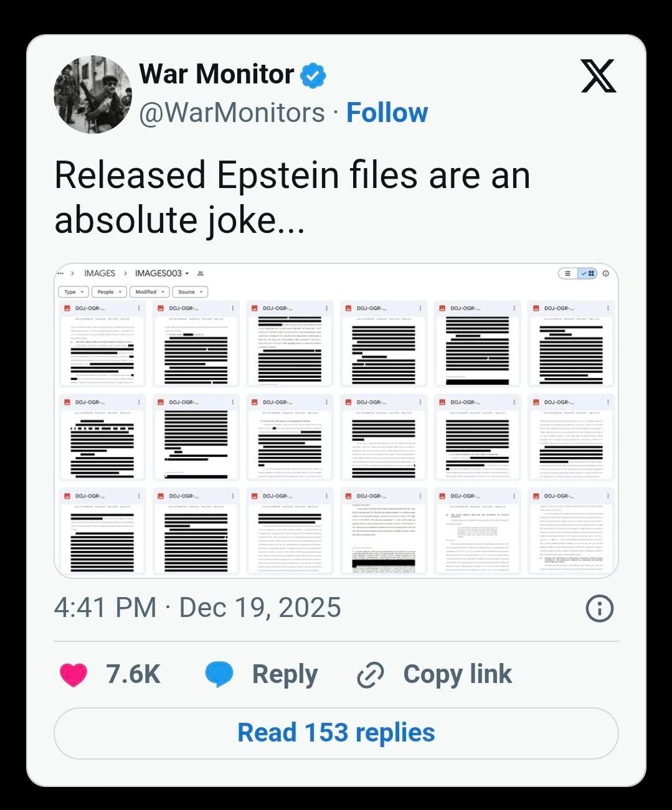Expand the IMAGES003 breadcrumb dropdown arrow

click(x=187, y=273)
